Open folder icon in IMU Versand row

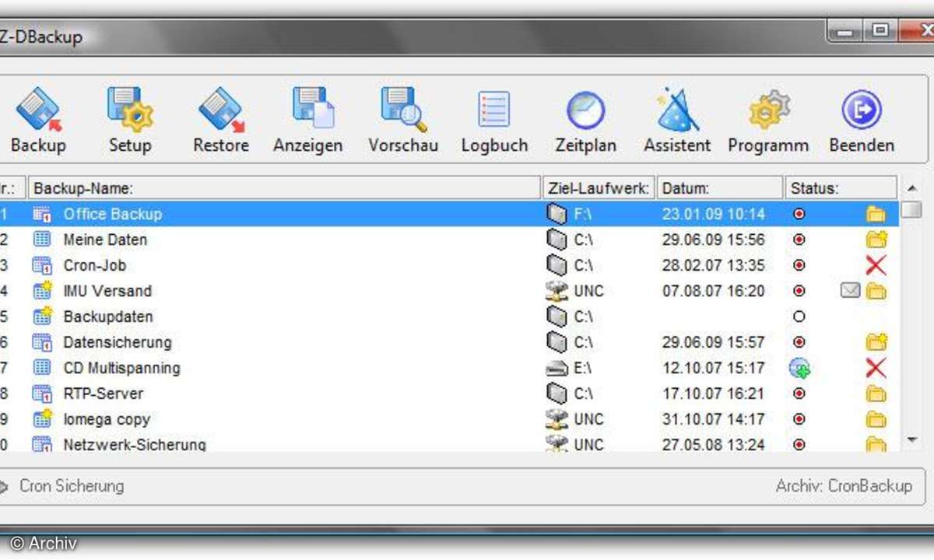[x=876, y=291]
